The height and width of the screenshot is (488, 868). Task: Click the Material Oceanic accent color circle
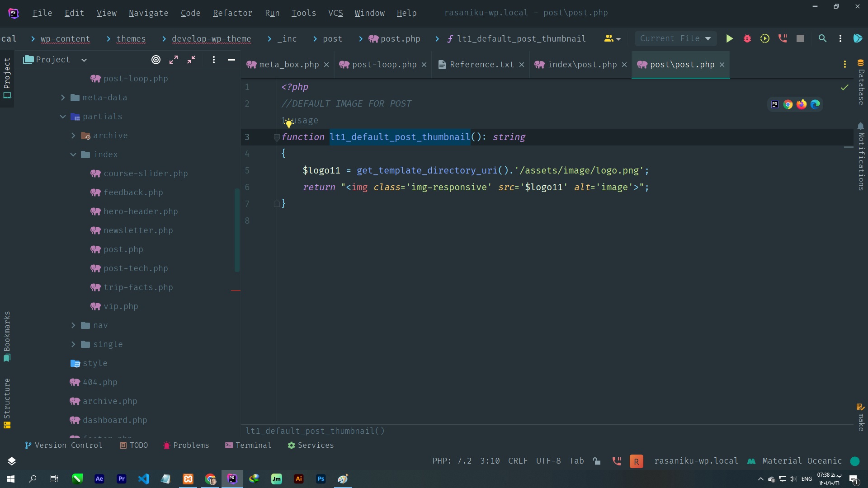pos(855,461)
